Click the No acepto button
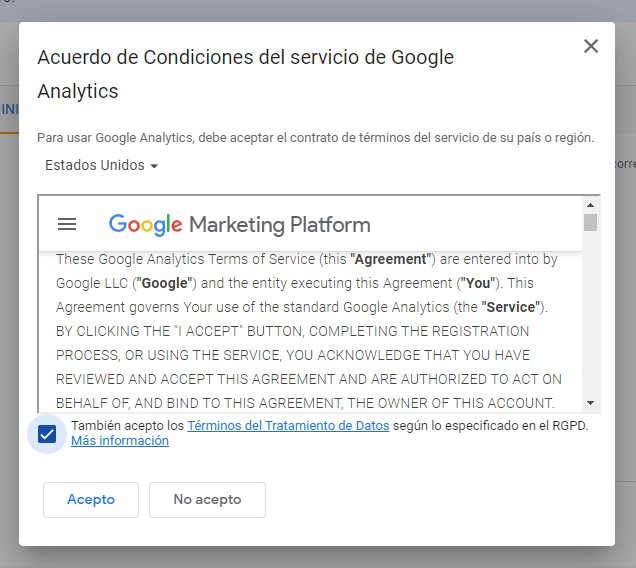This screenshot has width=636, height=568. pyautogui.click(x=207, y=499)
